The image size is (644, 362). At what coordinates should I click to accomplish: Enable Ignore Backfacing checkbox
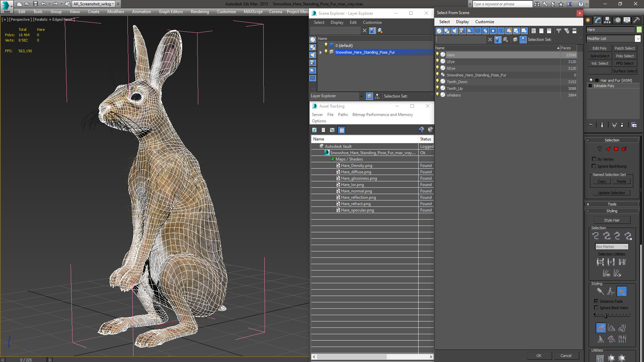coord(594,166)
